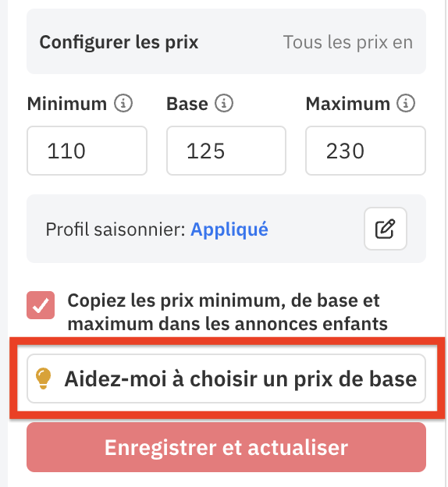
Task: Click the 'Configurer les prix' heading
Action: click(x=119, y=42)
